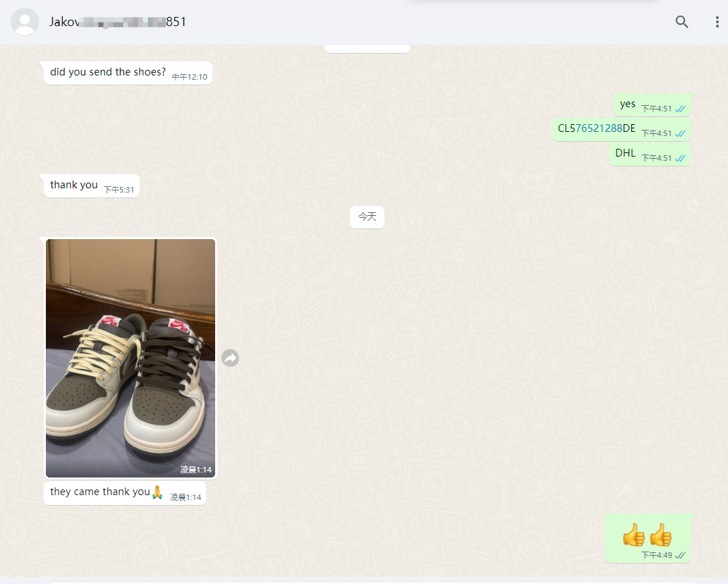
Task: Click the tracking number link 76521288
Action: click(599, 128)
